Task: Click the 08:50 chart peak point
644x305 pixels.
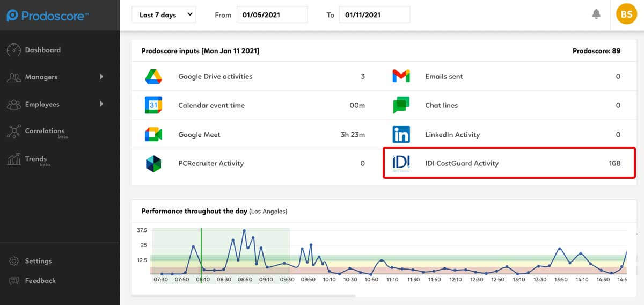Action: coord(244,231)
